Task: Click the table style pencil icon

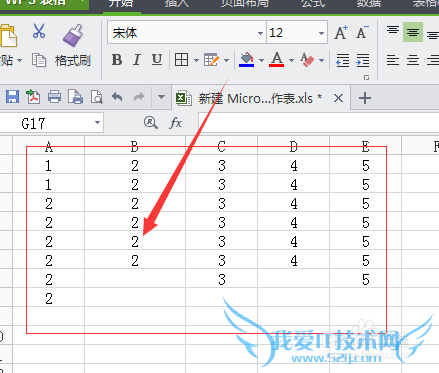Action: (x=211, y=60)
